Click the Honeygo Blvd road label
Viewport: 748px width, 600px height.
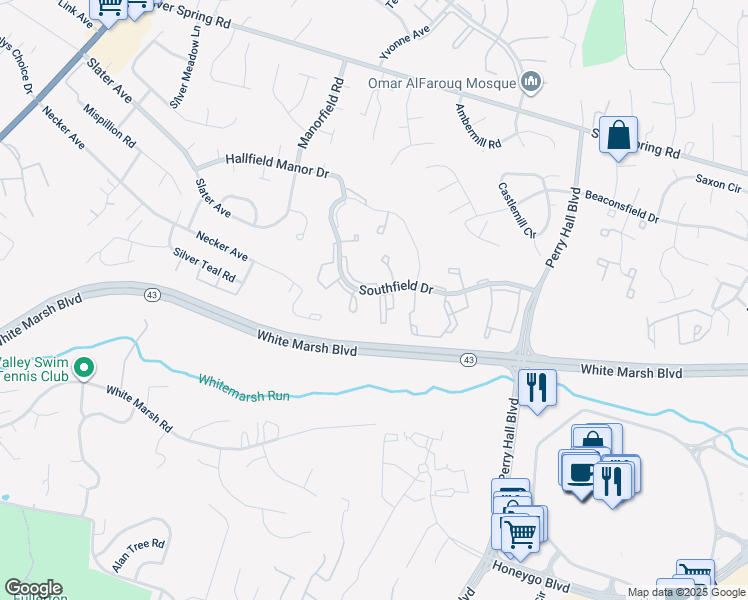(531, 576)
